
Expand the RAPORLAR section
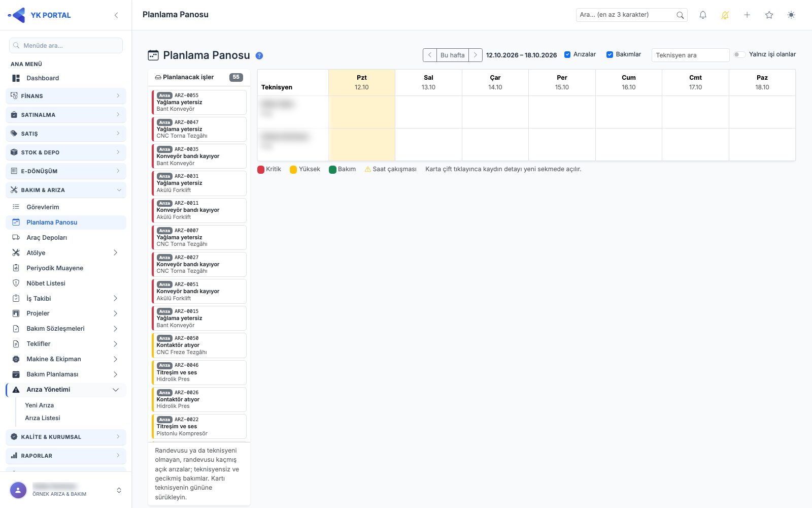coord(66,456)
